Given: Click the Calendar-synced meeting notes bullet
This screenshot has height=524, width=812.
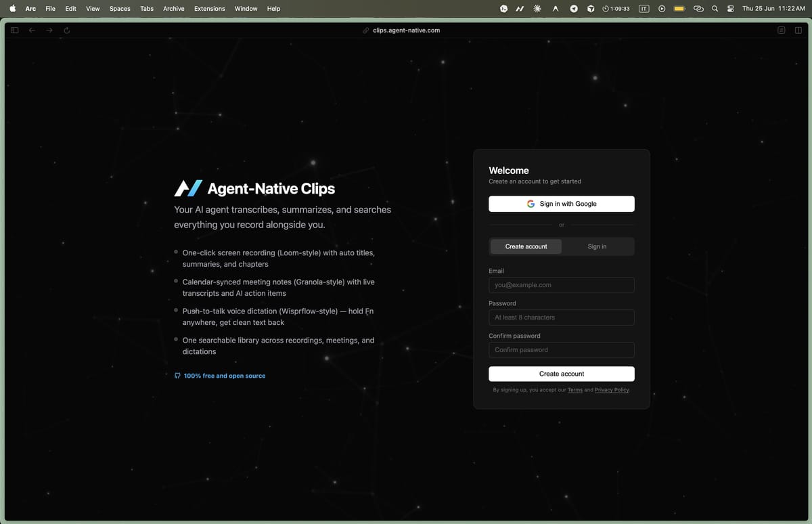Looking at the screenshot, I should point(278,288).
